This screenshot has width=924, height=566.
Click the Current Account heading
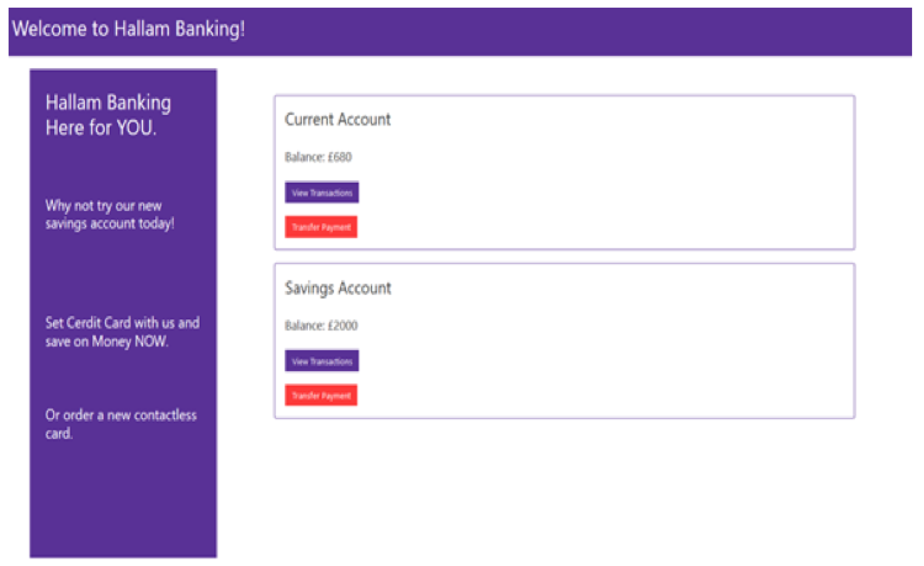click(338, 119)
